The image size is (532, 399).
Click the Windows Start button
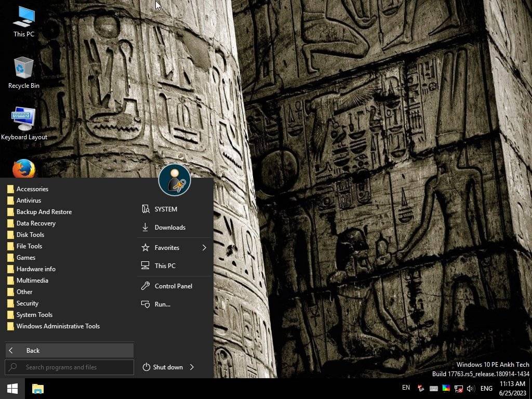[x=12, y=389]
